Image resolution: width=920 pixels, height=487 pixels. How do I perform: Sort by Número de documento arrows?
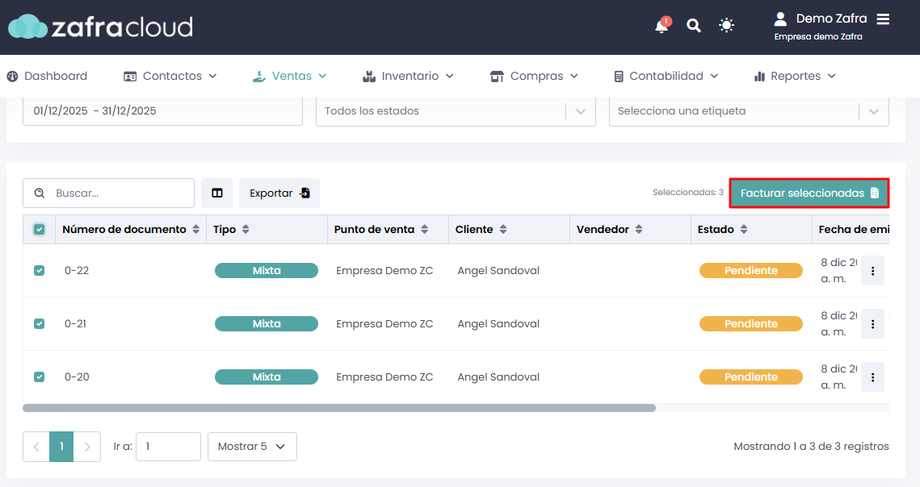tap(196, 229)
